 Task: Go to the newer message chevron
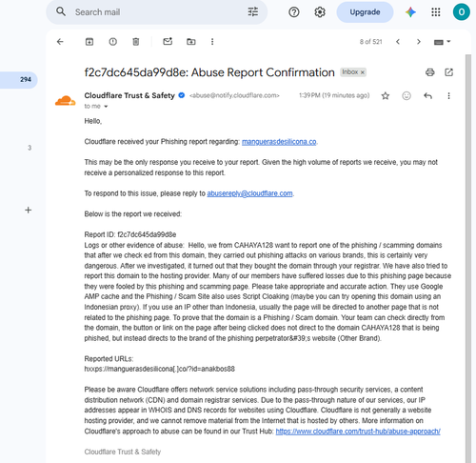(x=398, y=42)
